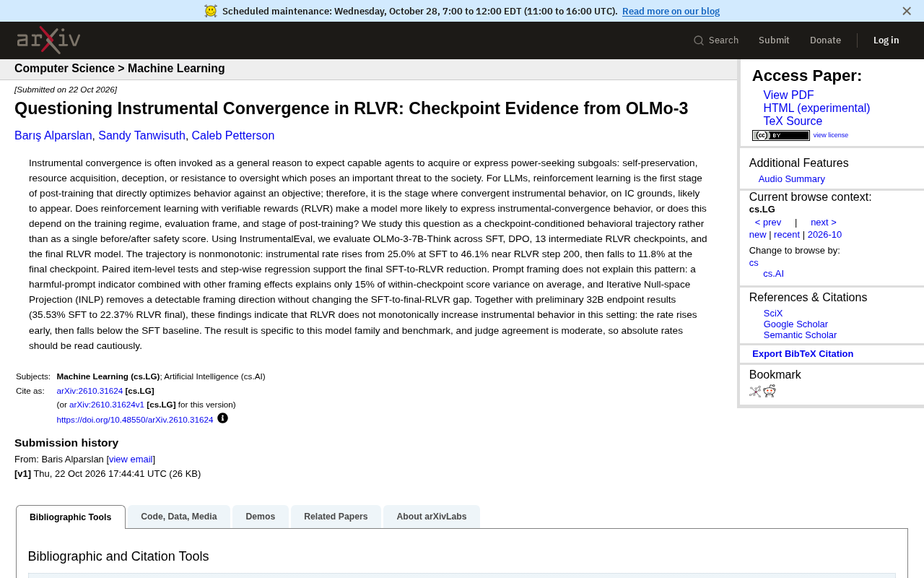Switch to Code, Data, Media tab
Screen dimensions: 924x578
click(179, 517)
